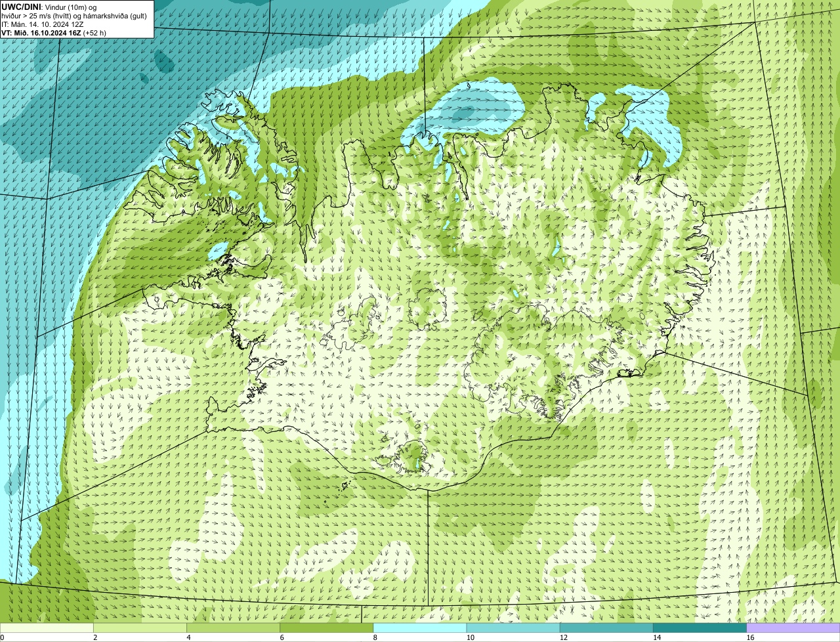Screen dimensions: 840x642
Task: Click the "VT: Mið. 16.10.2024 16Z (+52 h)" line
Action: (54, 32)
